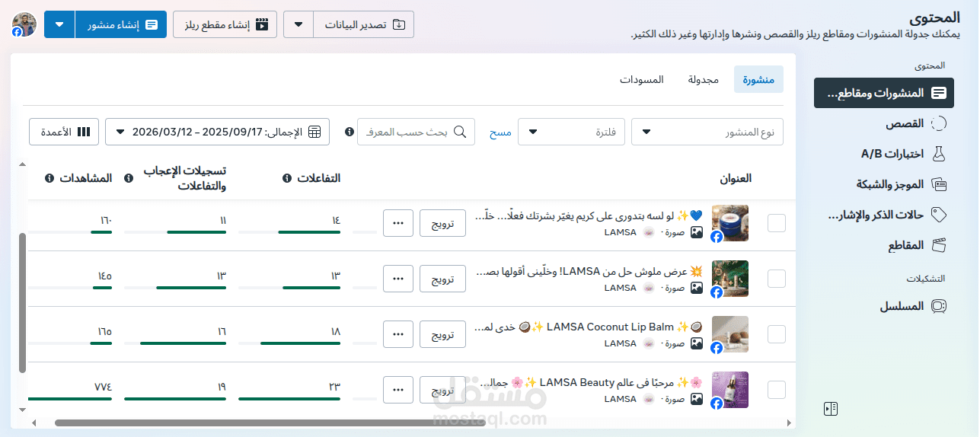The height and width of the screenshot is (437, 980).
Task: Open الموجز والشبكة sidebar item
Action: [x=901, y=184]
